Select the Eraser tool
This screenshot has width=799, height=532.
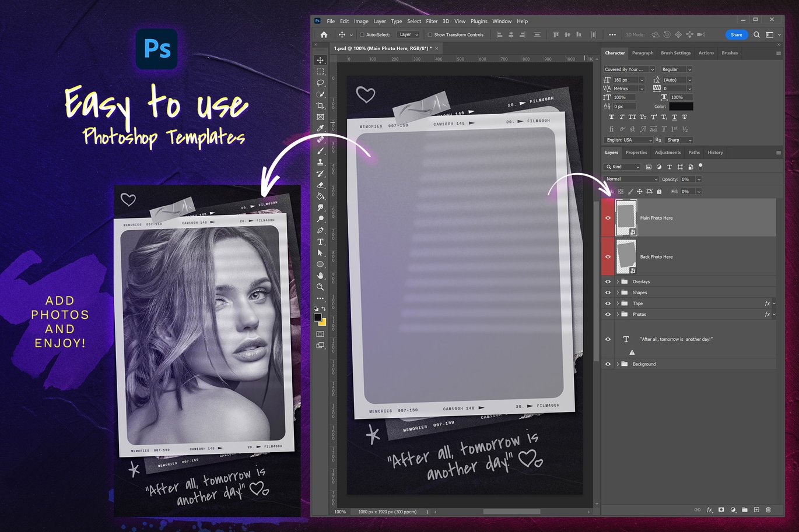click(320, 185)
